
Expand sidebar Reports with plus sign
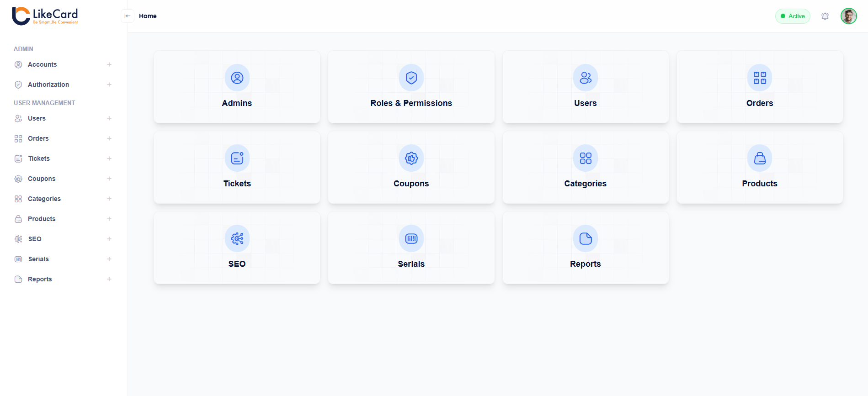[x=109, y=279]
